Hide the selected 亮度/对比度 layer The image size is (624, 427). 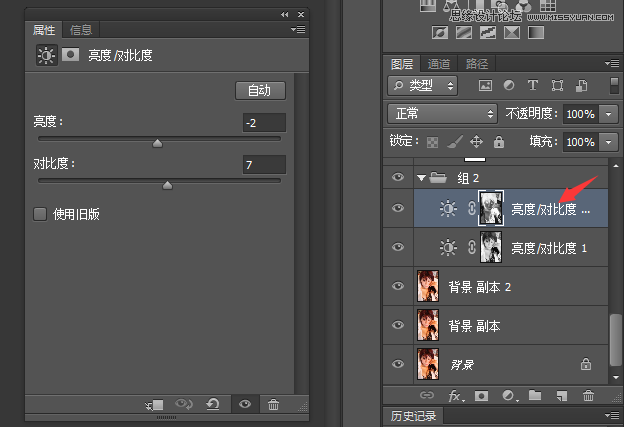398,208
